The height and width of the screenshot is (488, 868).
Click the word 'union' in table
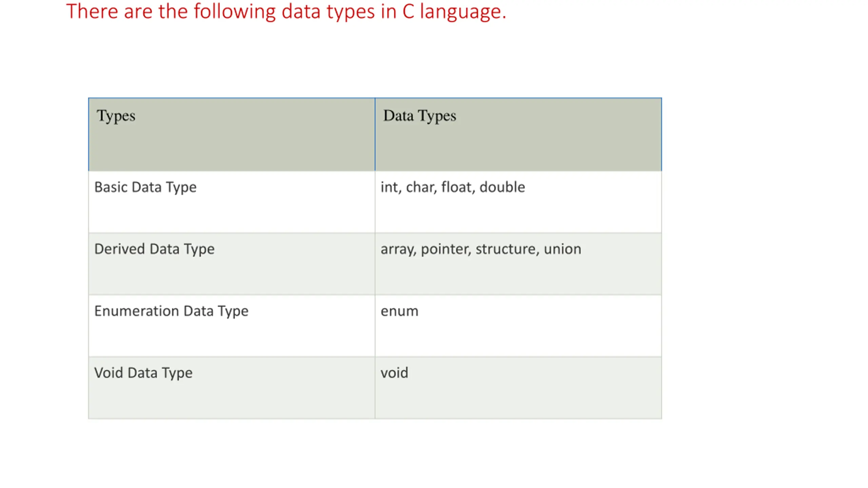(563, 249)
